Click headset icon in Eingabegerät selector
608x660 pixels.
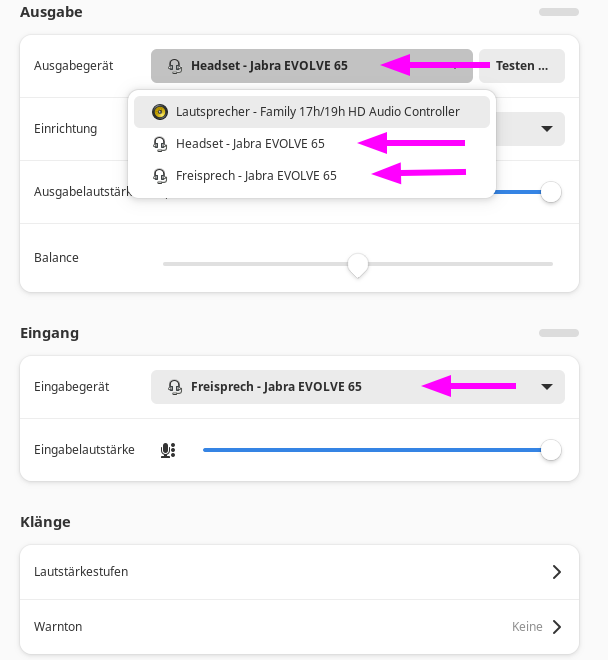click(175, 387)
